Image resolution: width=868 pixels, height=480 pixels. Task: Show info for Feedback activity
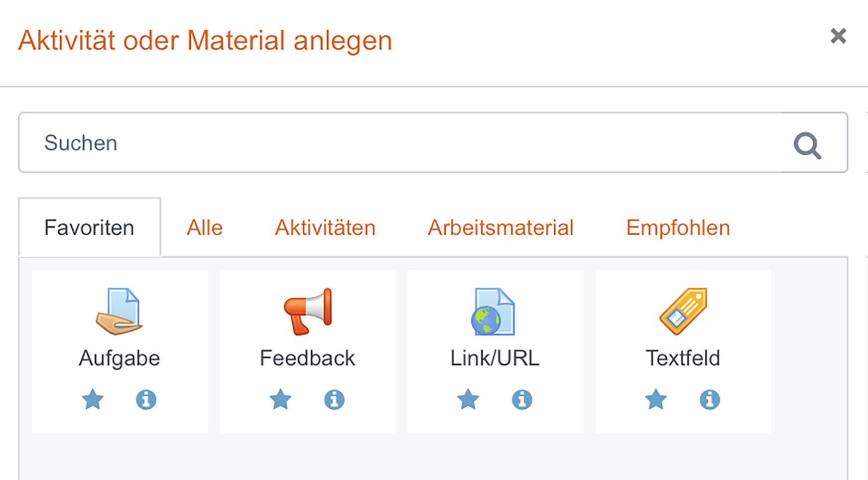pyautogui.click(x=334, y=399)
